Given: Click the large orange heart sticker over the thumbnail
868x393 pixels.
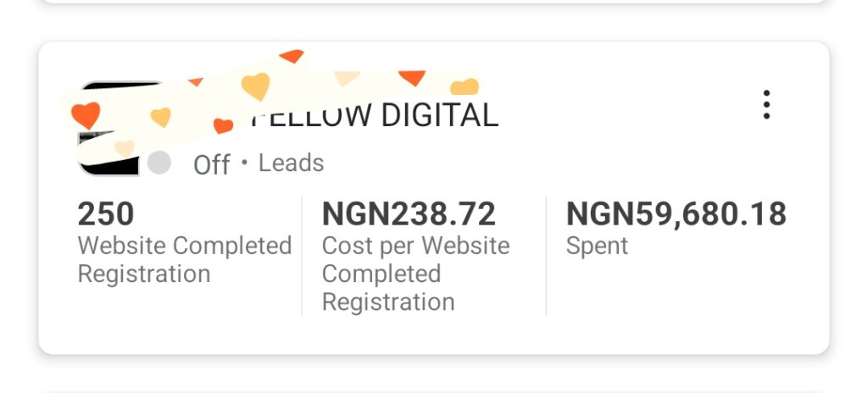Looking at the screenshot, I should [x=86, y=115].
